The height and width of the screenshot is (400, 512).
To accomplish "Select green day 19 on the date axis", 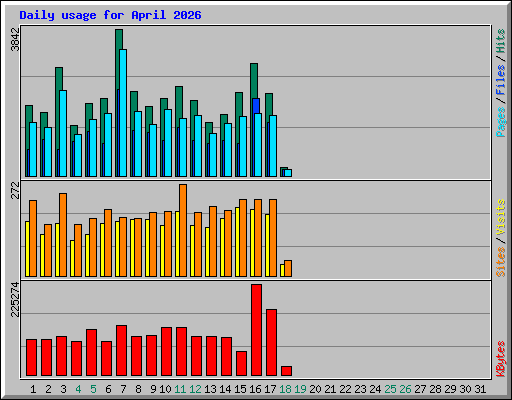I will point(300,389).
